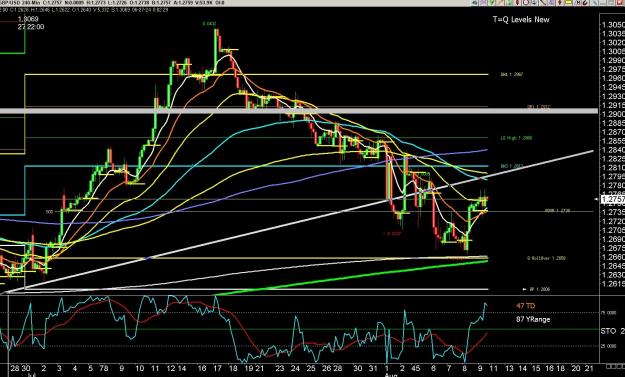Click the 1.3020 price scale label
Screen dimensions: 625x377
613,43
